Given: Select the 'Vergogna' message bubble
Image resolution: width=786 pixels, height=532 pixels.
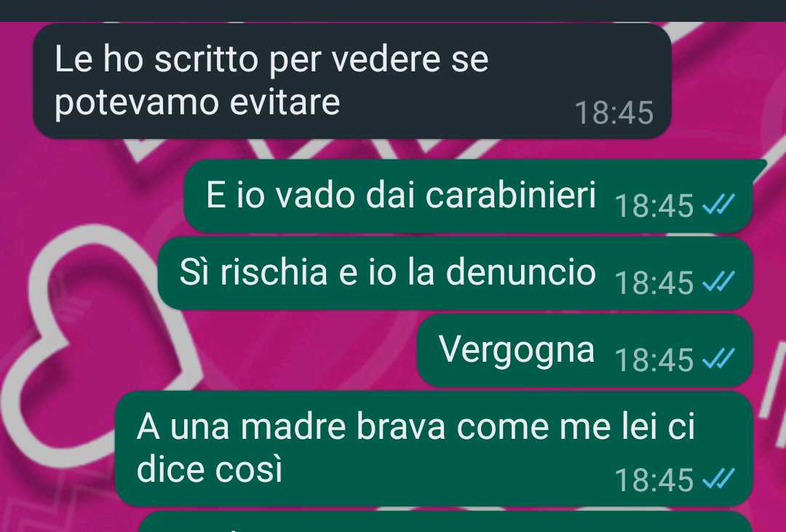Looking at the screenshot, I should click(584, 351).
